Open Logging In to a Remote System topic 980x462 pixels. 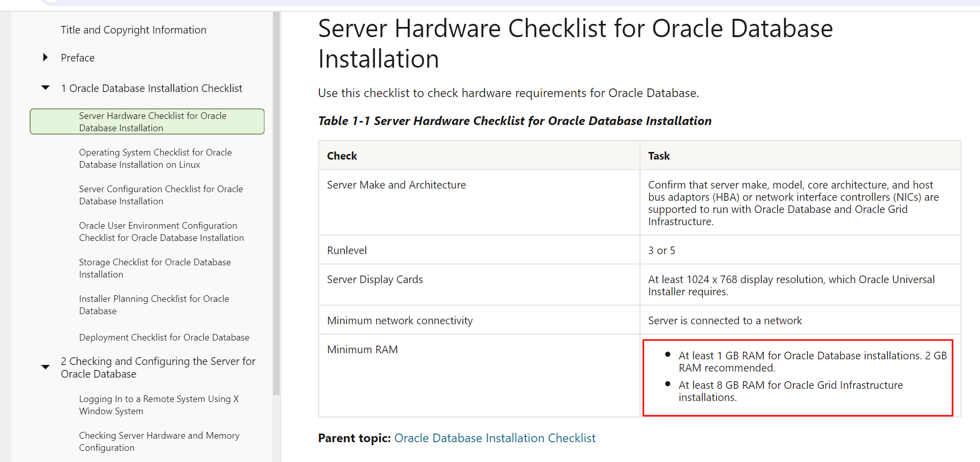pos(159,405)
